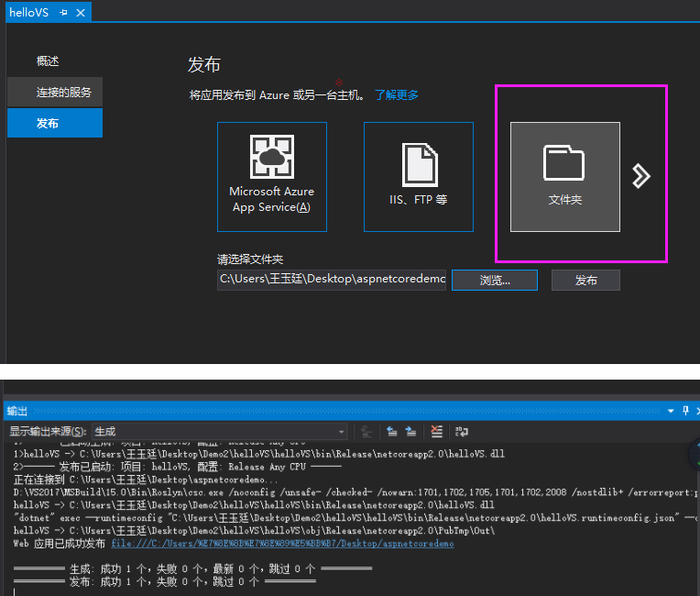Show more publish targets with the right chevron
This screenshot has width=700, height=596.
point(641,176)
